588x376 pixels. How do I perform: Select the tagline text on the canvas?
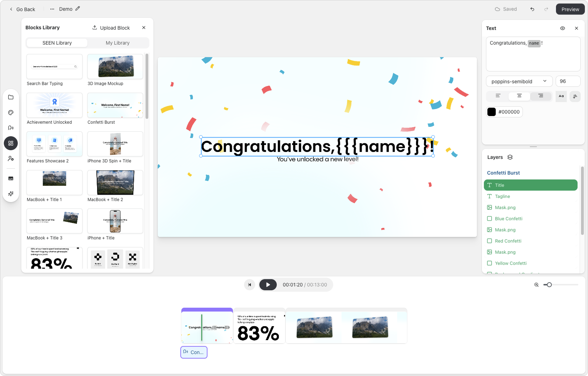(x=317, y=159)
